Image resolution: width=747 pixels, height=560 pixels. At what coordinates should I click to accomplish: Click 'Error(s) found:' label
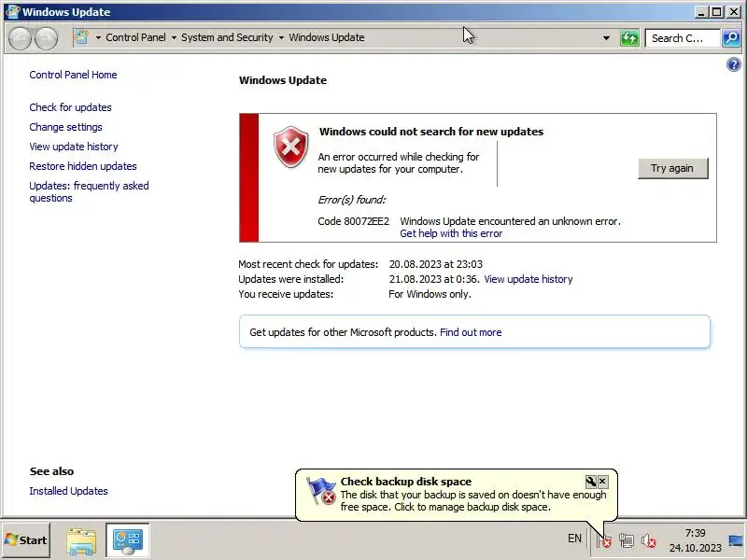[x=352, y=200]
